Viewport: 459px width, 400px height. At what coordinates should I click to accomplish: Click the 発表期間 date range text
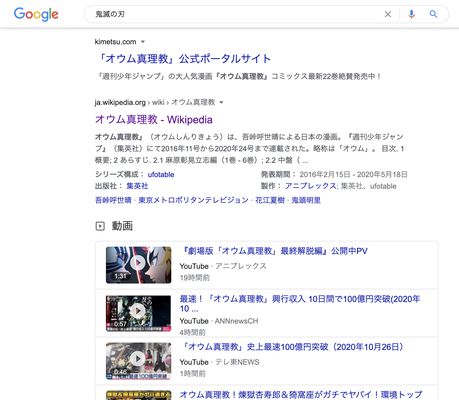(353, 175)
